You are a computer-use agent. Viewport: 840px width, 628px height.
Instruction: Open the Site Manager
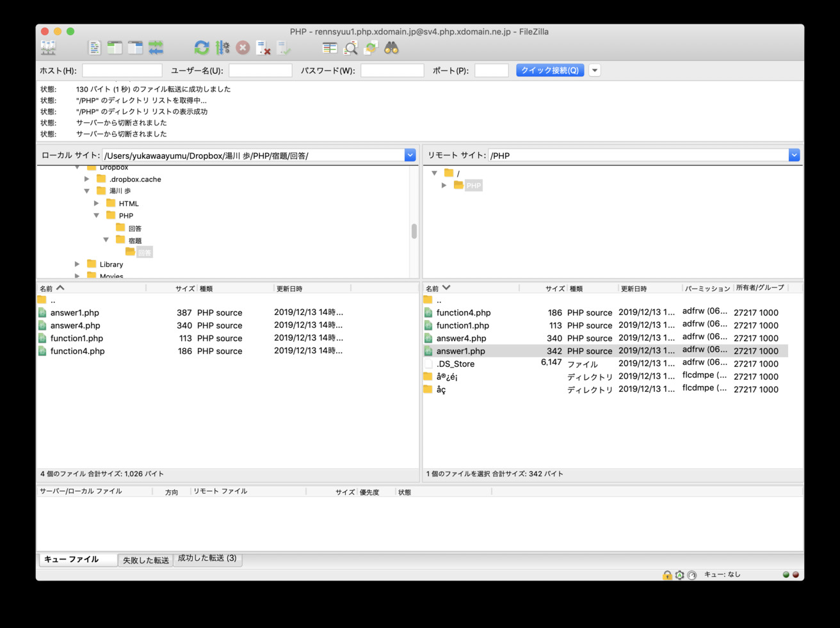coord(48,47)
